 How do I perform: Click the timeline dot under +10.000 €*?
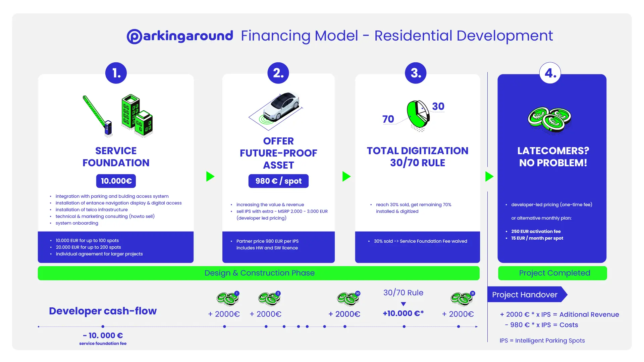[404, 326]
